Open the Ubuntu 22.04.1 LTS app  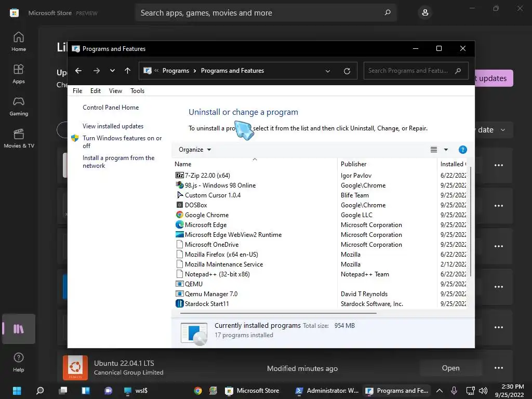click(450, 368)
